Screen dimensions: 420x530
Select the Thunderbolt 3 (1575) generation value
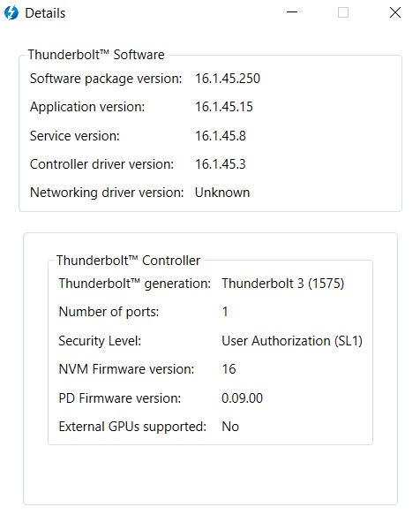283,284
